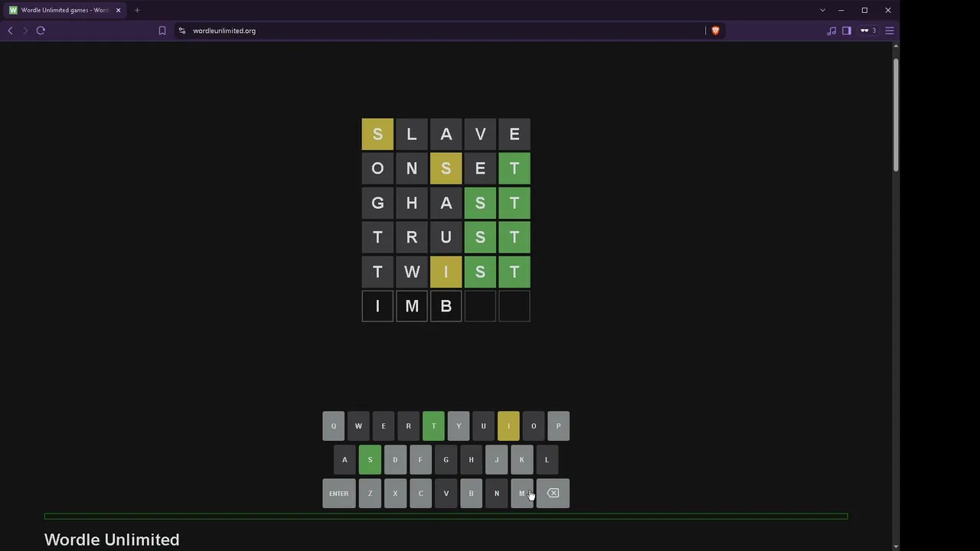The image size is (980, 551).
Task: Click the site info icon in address bar
Action: click(182, 31)
